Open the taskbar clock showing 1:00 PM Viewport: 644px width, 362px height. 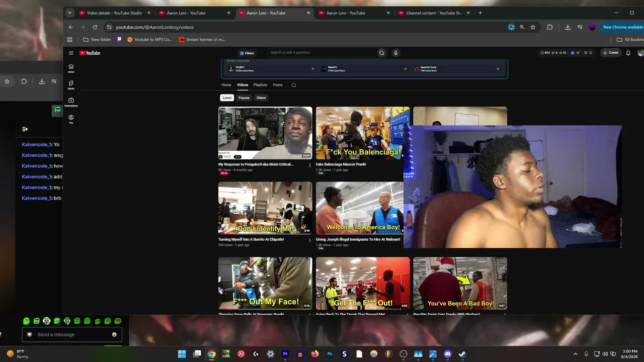630,354
